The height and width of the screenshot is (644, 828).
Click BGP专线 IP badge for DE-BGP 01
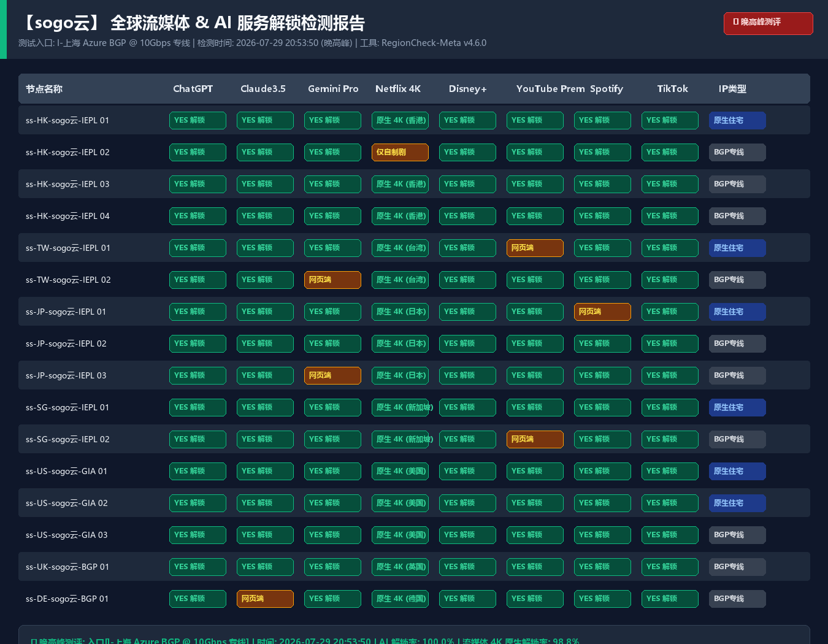pos(737,599)
